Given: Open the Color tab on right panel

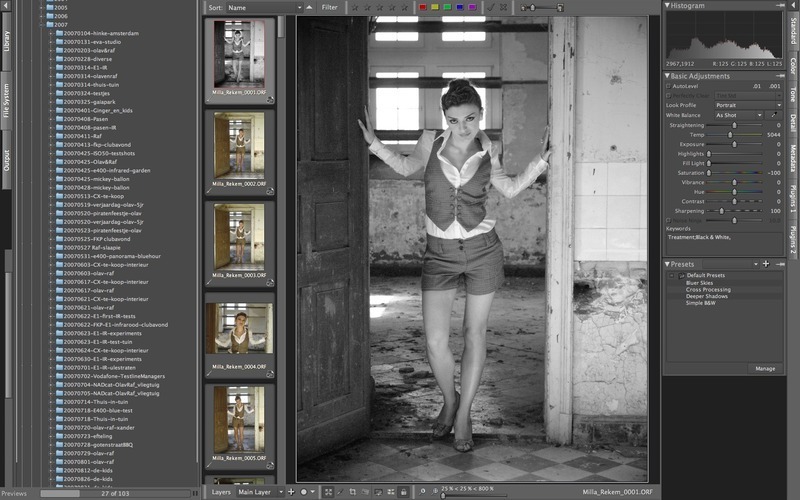Looking at the screenshot, I should [793, 66].
